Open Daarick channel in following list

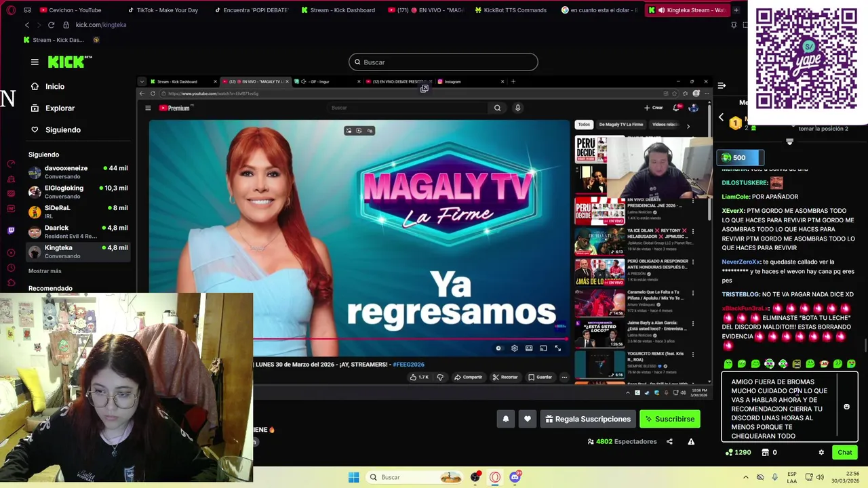pyautogui.click(x=78, y=232)
